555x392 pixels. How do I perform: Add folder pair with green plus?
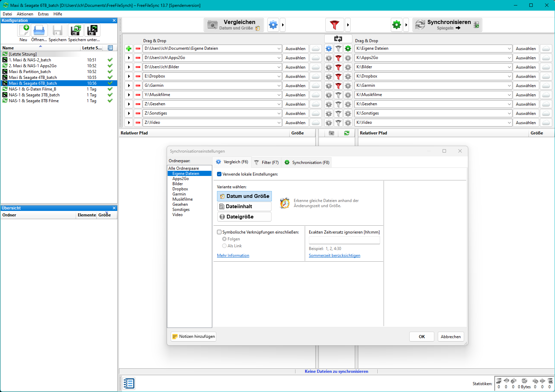pyautogui.click(x=129, y=48)
